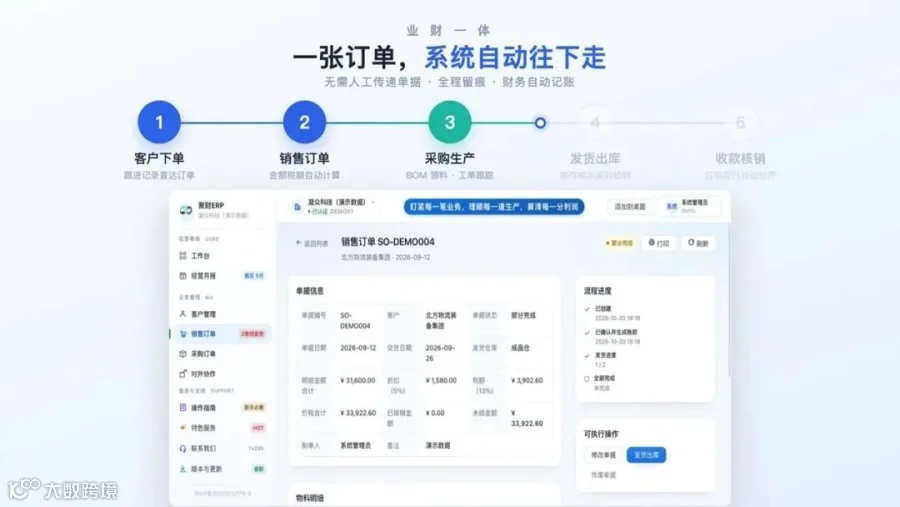Click the 打印 print button
The height and width of the screenshot is (507, 900).
point(658,243)
